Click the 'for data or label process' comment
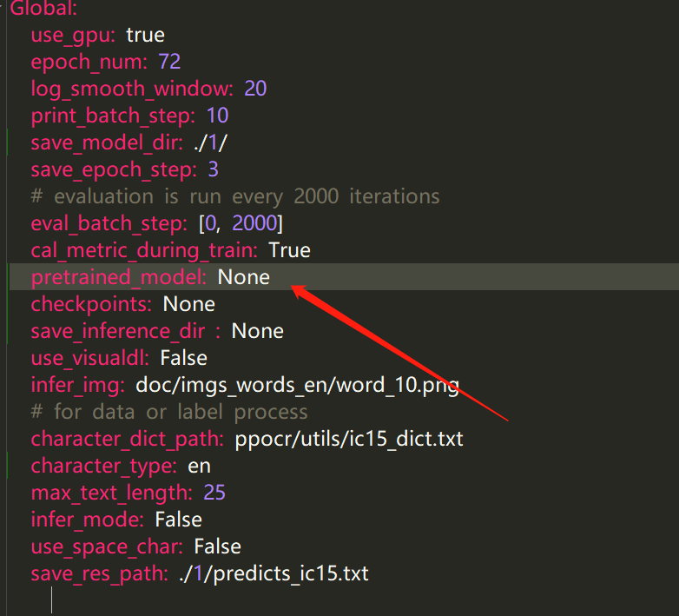Viewport: 679px width, 616px height. [x=169, y=412]
